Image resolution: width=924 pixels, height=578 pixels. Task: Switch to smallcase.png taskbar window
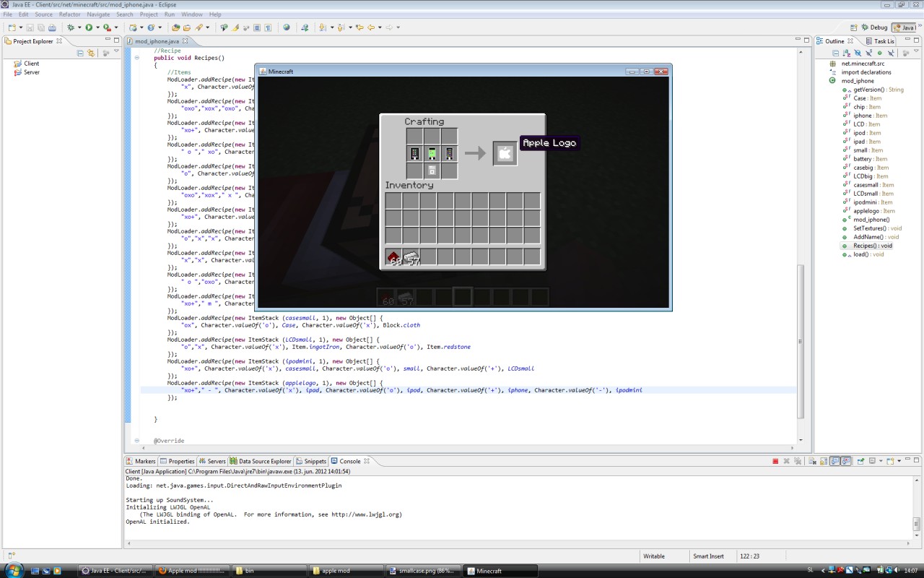pos(423,571)
